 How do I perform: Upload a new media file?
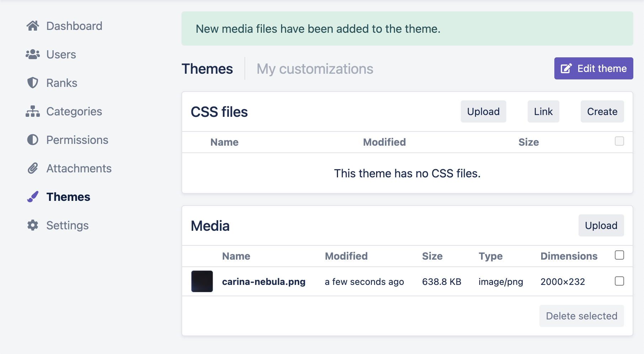point(601,225)
